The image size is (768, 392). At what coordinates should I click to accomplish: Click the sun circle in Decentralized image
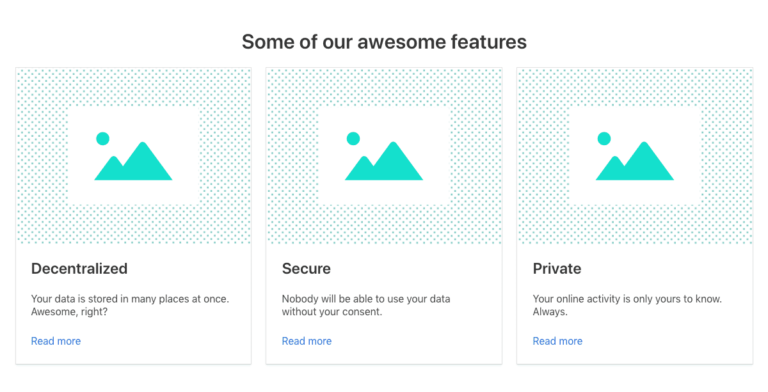pyautogui.click(x=103, y=139)
